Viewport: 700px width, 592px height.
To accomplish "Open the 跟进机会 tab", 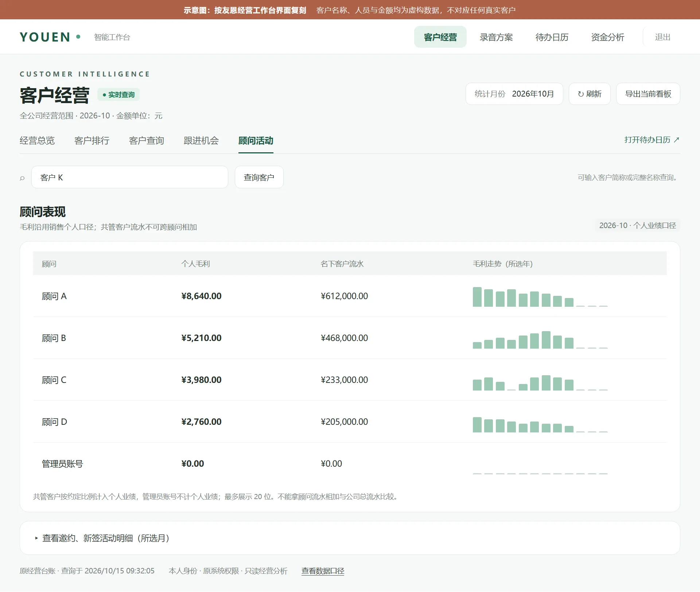I will (201, 141).
